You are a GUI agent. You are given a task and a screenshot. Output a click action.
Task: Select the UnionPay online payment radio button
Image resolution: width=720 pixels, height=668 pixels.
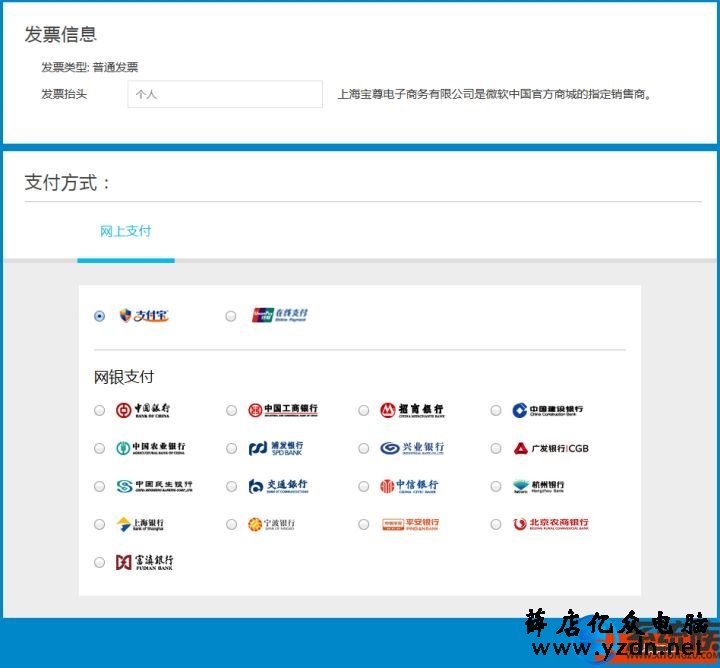click(231, 316)
